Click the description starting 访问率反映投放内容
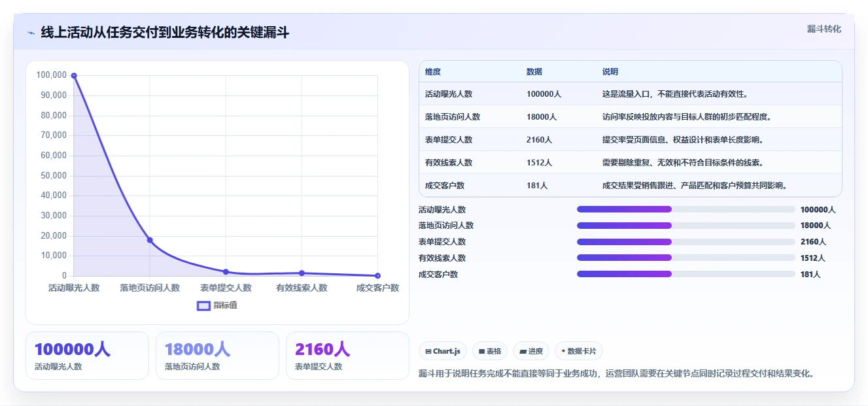 coord(687,117)
